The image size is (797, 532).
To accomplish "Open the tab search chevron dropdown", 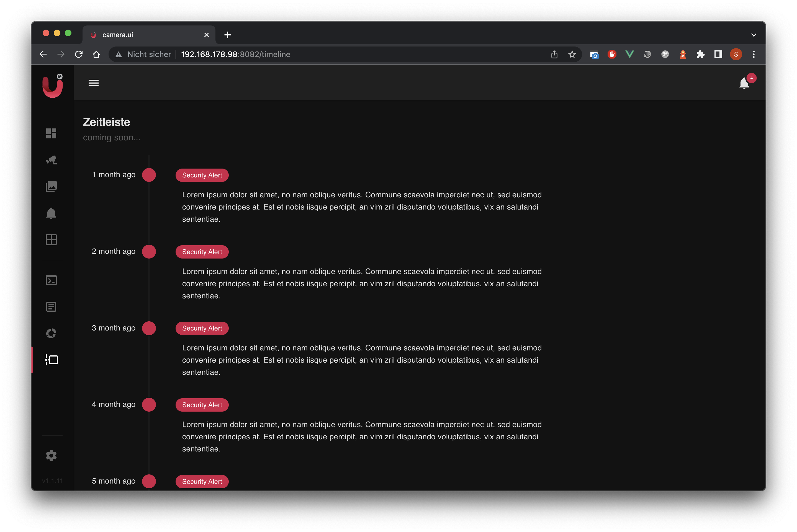I will [x=754, y=35].
